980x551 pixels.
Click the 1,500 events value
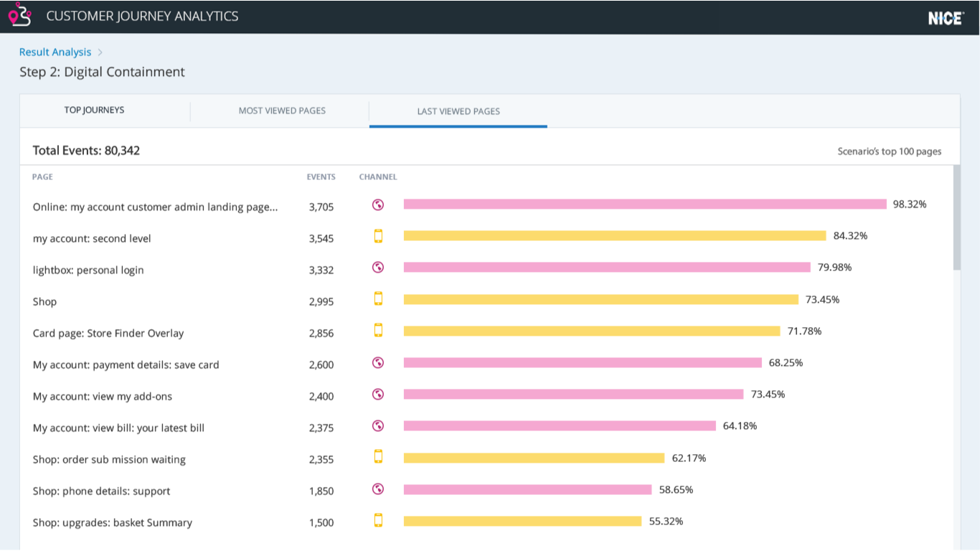pos(321,523)
